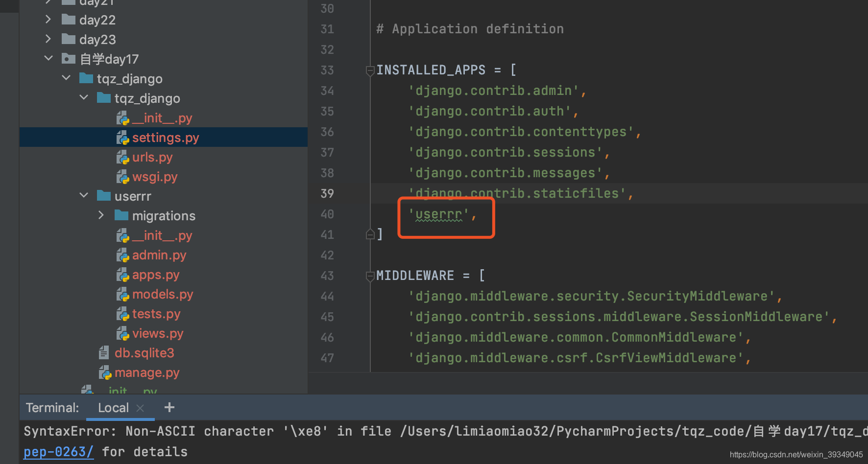Click INSTALLED_APPS closing bracket fold marker
The height and width of the screenshot is (464, 868).
click(x=370, y=234)
